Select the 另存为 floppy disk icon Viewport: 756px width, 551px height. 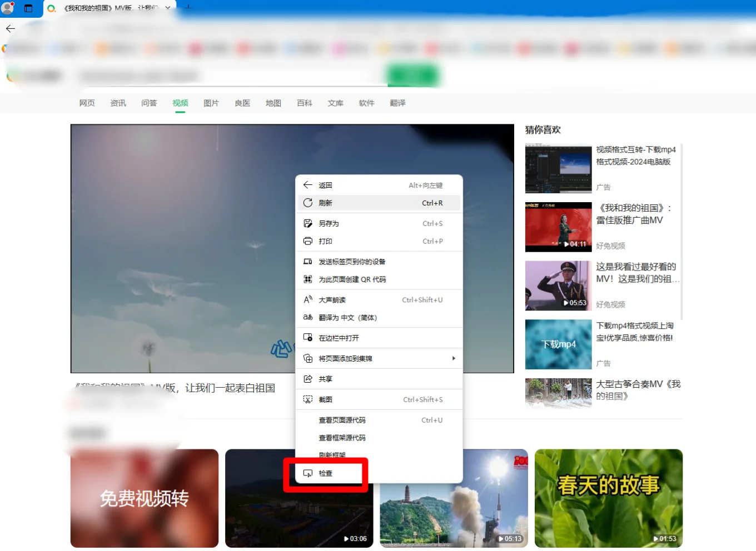tap(308, 223)
